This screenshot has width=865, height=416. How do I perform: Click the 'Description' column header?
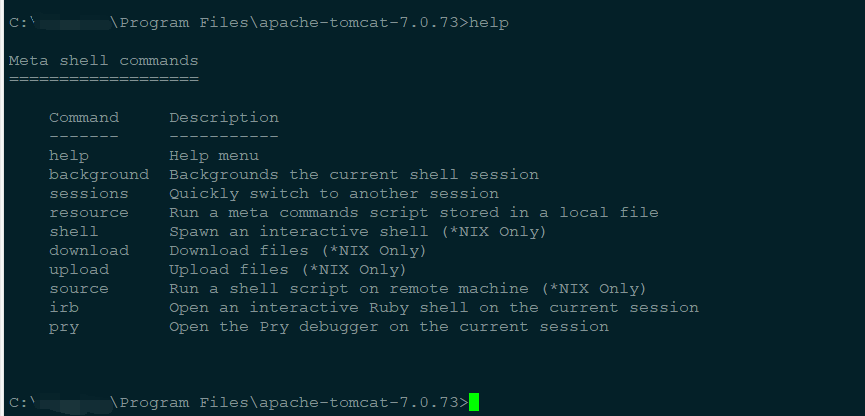224,118
